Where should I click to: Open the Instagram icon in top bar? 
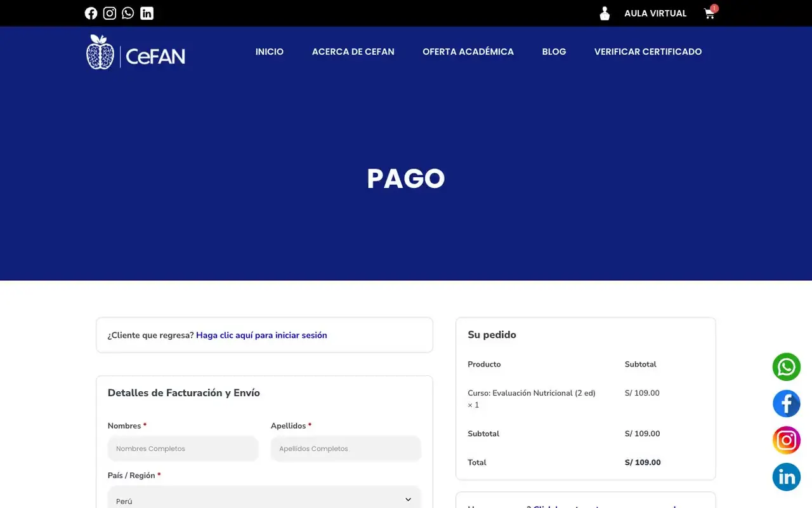tap(110, 13)
